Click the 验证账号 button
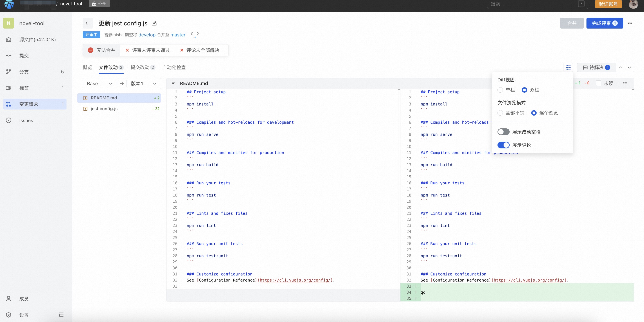644x322 pixels. (x=608, y=4)
